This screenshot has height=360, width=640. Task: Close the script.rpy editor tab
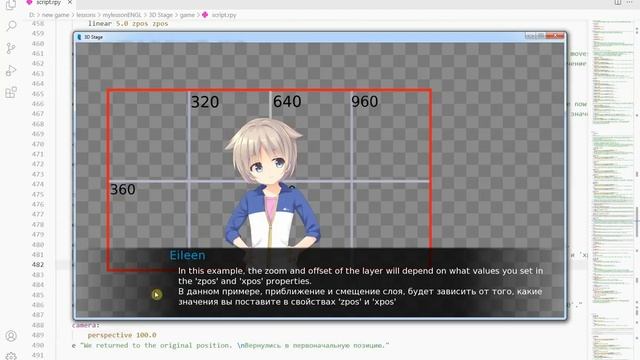[70, 2]
